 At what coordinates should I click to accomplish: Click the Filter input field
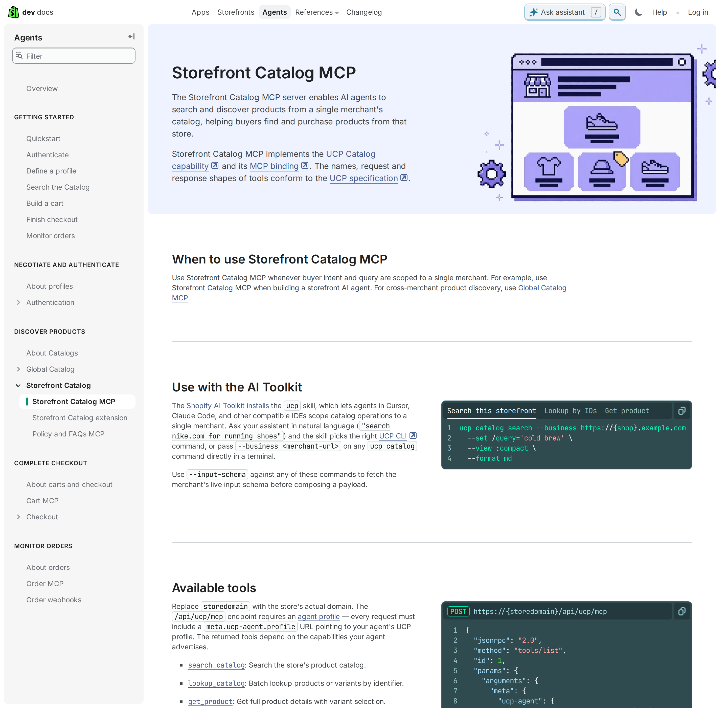pos(74,56)
